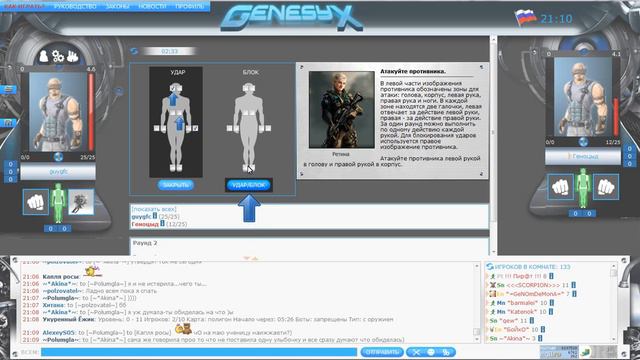Expand the "БойкО" row arrow in player list
The height and width of the screenshot is (360, 640).
[x=486, y=329]
